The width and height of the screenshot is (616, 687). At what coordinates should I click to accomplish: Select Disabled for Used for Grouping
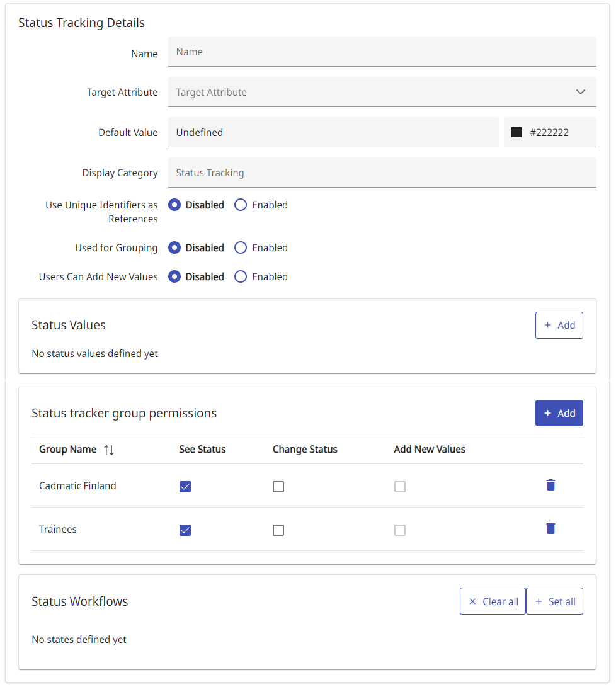coord(174,248)
